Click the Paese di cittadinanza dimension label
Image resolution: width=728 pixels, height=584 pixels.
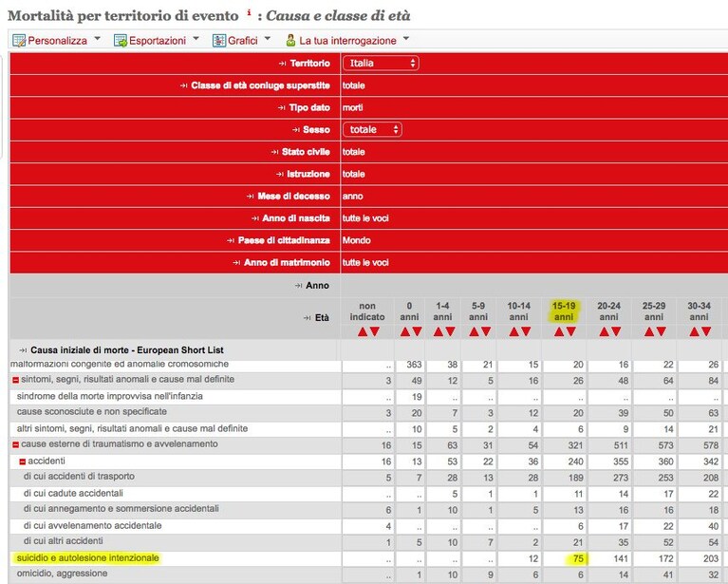(284, 240)
